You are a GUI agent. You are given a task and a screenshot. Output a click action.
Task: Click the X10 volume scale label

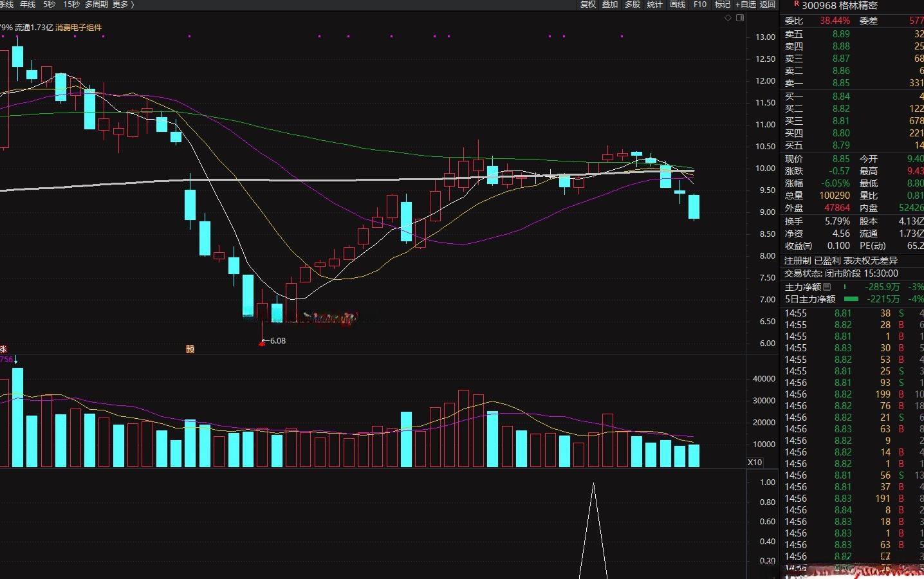coord(755,463)
